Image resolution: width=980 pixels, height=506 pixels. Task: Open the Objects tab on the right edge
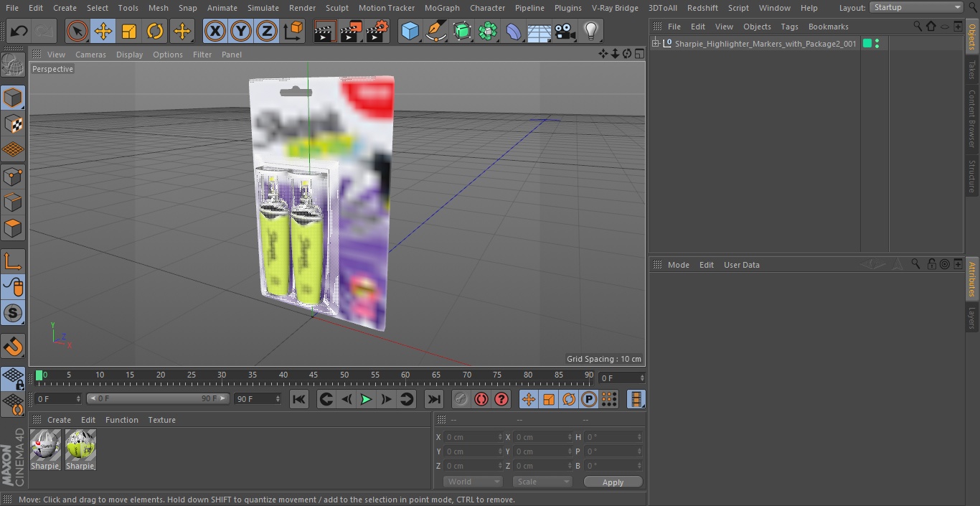[x=972, y=36]
